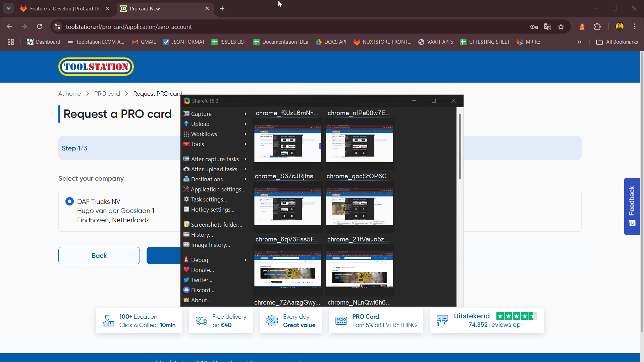This screenshot has width=644, height=362.
Task: Open the tab search dropdown arrow
Action: point(8,8)
